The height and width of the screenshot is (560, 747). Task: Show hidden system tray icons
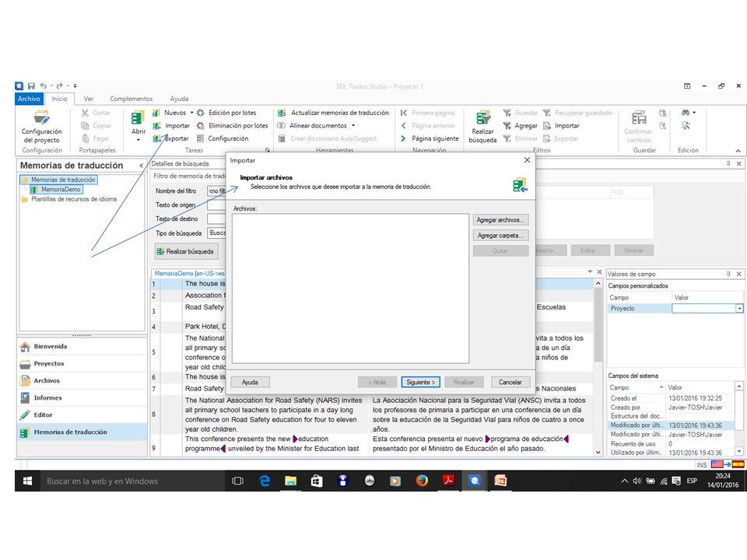(x=624, y=481)
